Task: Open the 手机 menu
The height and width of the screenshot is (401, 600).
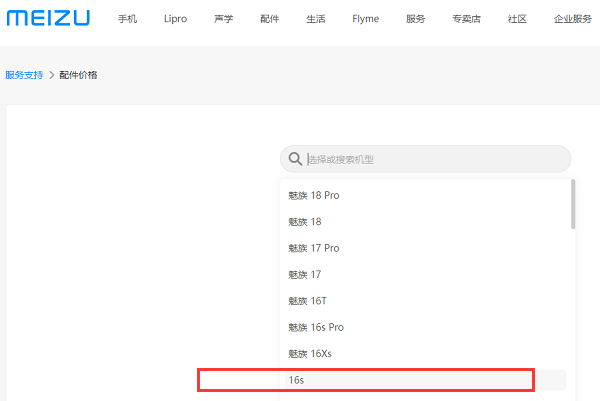Action: [x=127, y=19]
